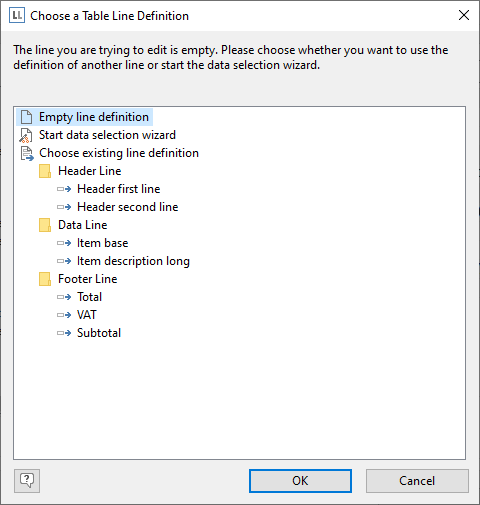This screenshot has height=505, width=480.
Task: Click the blank page icon for Empty line definition
Action: click(x=26, y=117)
